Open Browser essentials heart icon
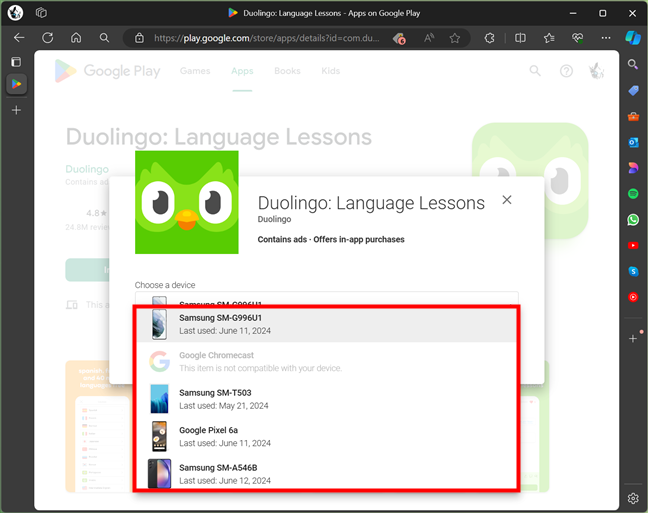 click(577, 38)
